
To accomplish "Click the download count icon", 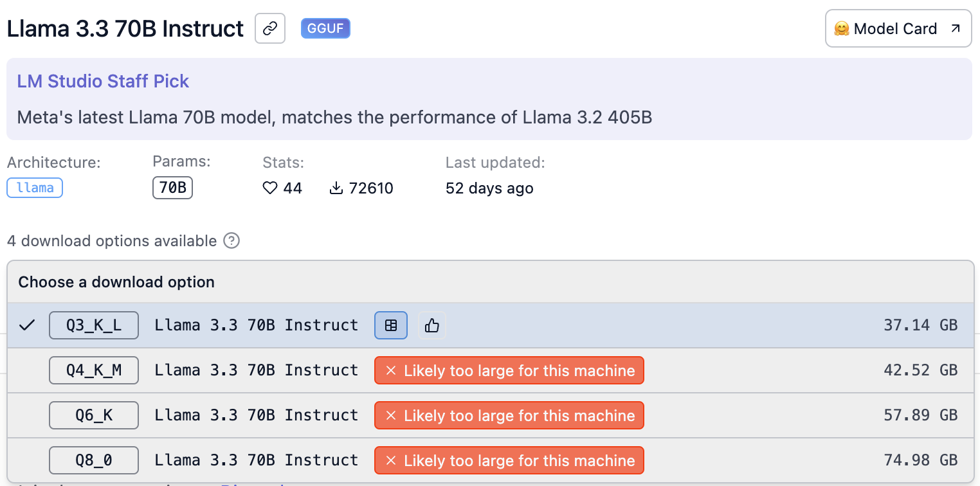I will tap(336, 188).
